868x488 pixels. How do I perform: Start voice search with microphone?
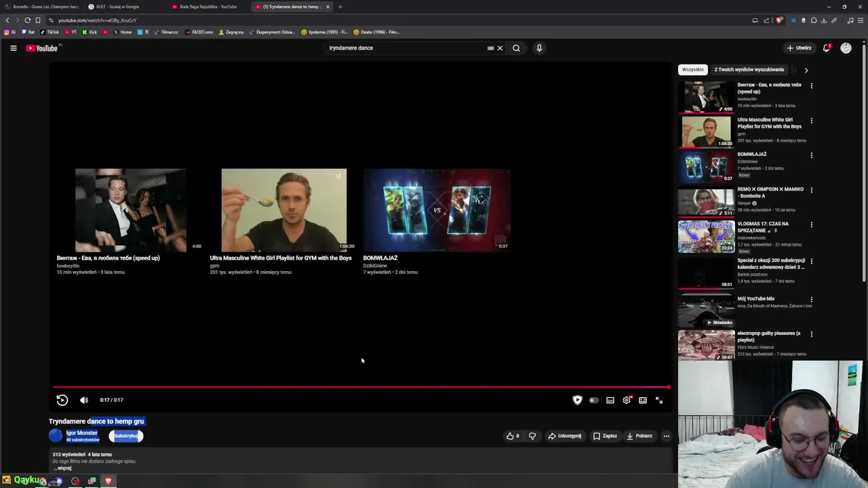tap(539, 48)
